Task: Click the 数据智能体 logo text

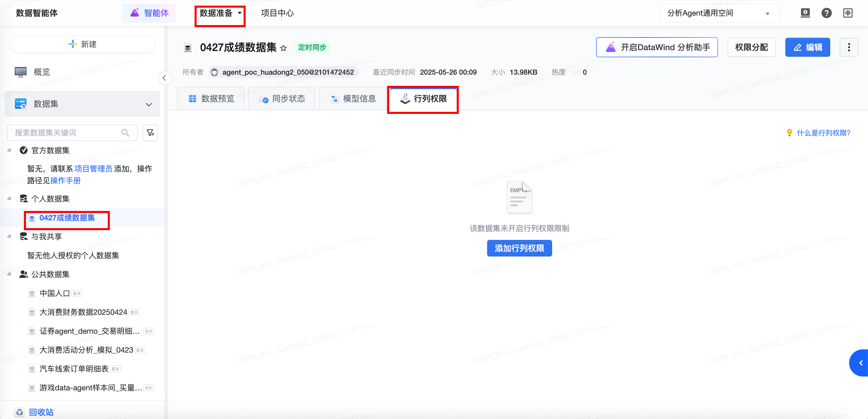Action: 37,13
